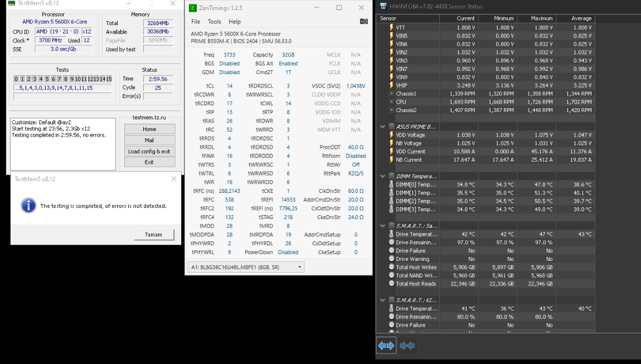Collapse the ASUS PRIME sensor group
The height and width of the screenshot is (364, 641).
click(x=382, y=127)
